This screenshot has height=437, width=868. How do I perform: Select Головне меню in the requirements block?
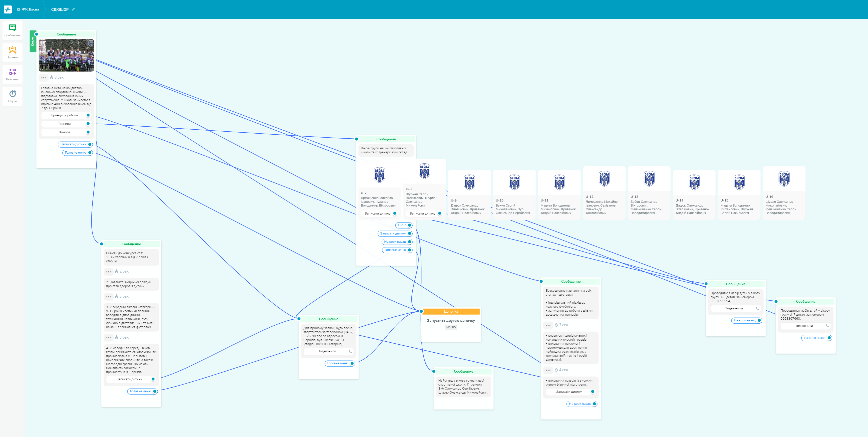pos(143,391)
